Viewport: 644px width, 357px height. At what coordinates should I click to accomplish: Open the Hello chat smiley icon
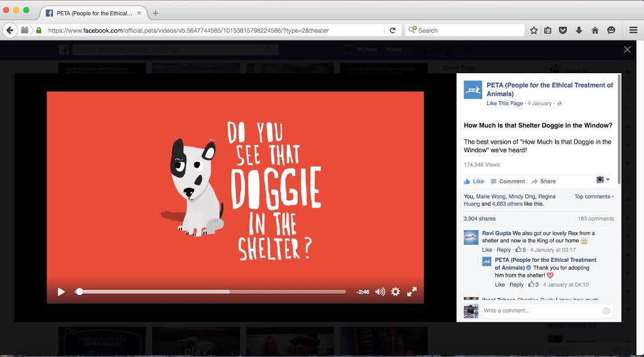(x=611, y=31)
